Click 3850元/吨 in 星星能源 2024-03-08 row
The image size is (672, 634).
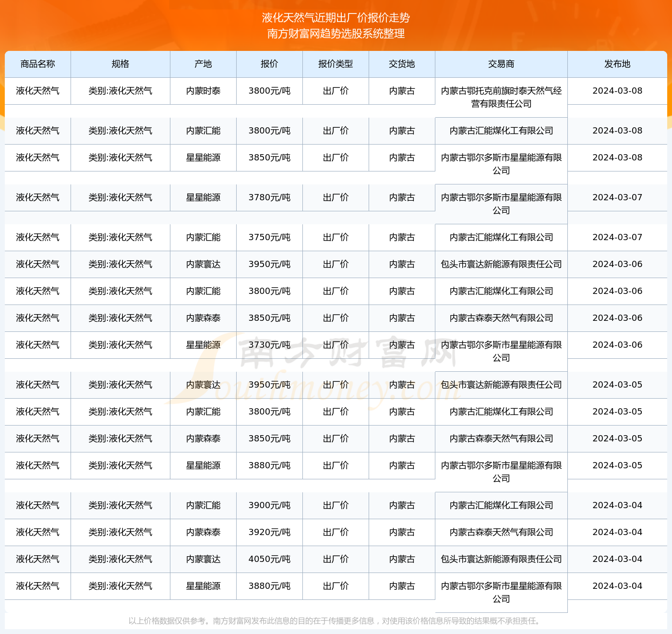click(x=270, y=158)
